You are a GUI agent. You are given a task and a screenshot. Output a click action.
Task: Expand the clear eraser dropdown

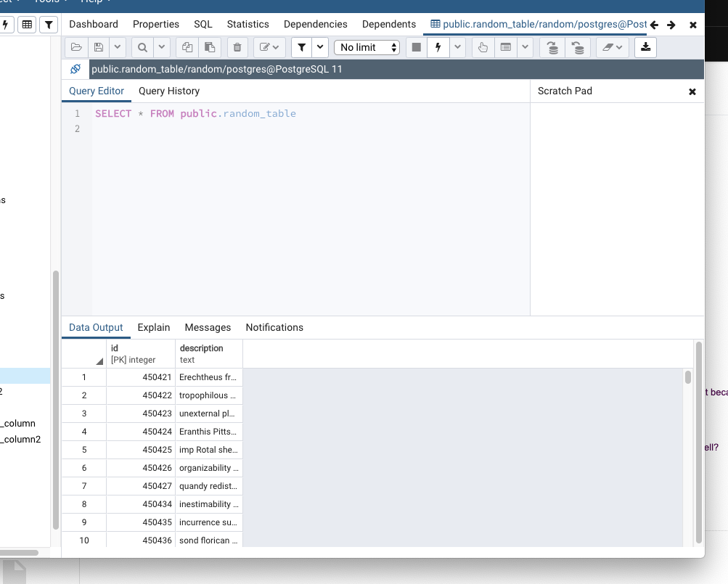[612, 47]
